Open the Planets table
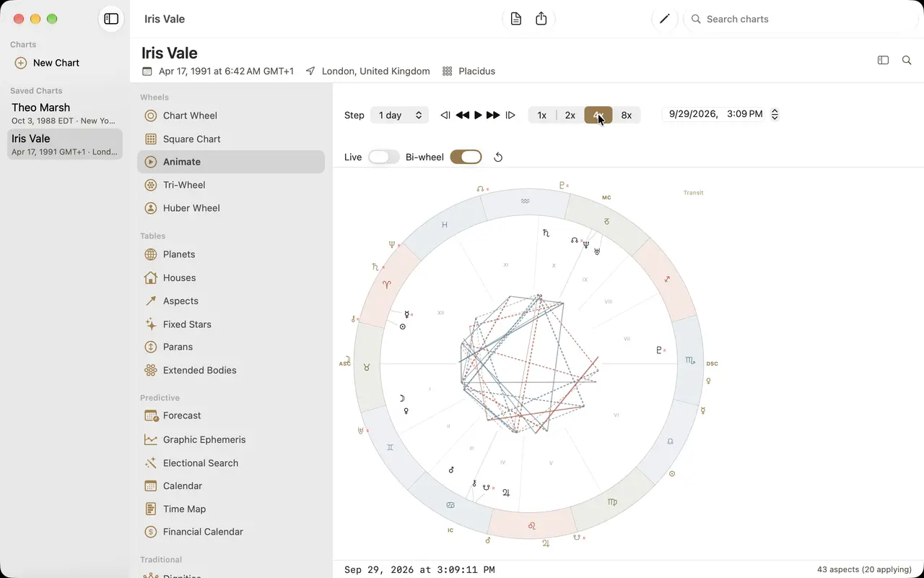Image resolution: width=924 pixels, height=578 pixels. click(231, 254)
